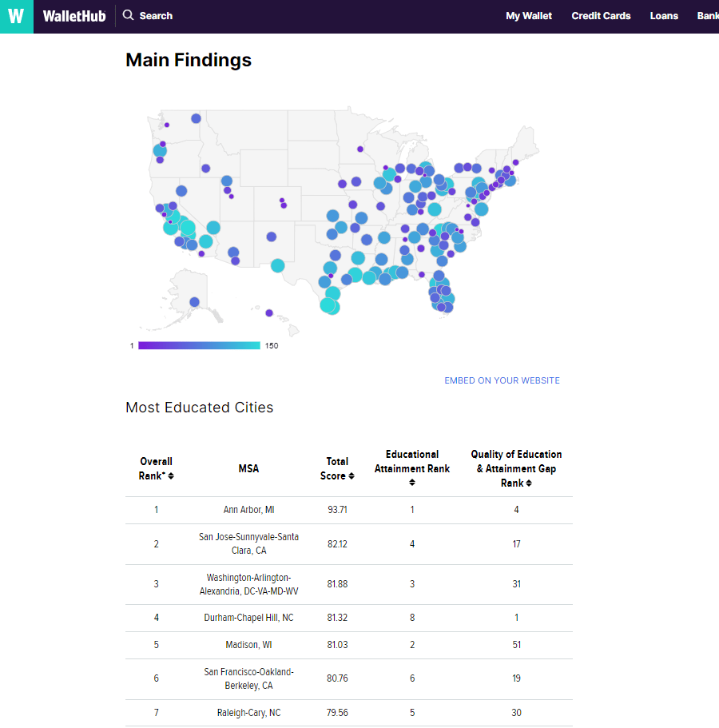Screen dimensions: 719x728
Task: Select the Loans navigation item
Action: click(664, 15)
